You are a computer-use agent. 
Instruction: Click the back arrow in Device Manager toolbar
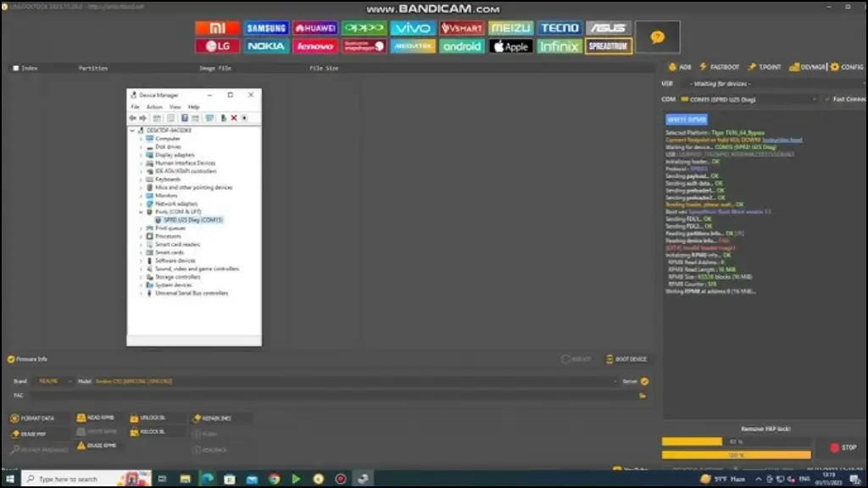[x=132, y=118]
